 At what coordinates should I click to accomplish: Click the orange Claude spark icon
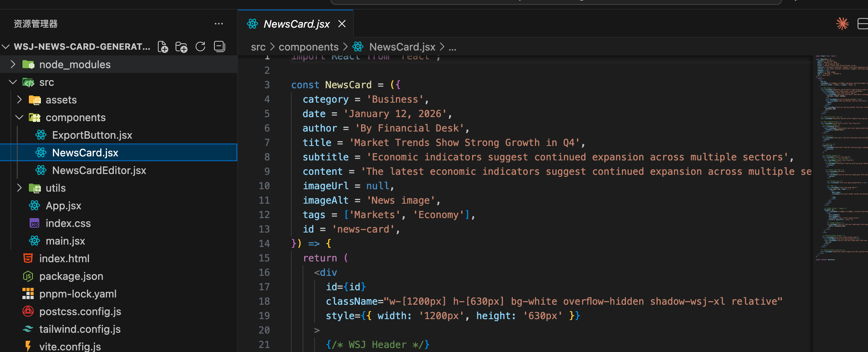point(842,24)
